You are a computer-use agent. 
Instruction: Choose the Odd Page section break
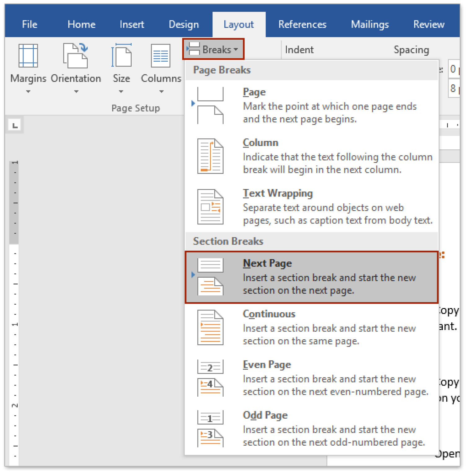(x=265, y=415)
